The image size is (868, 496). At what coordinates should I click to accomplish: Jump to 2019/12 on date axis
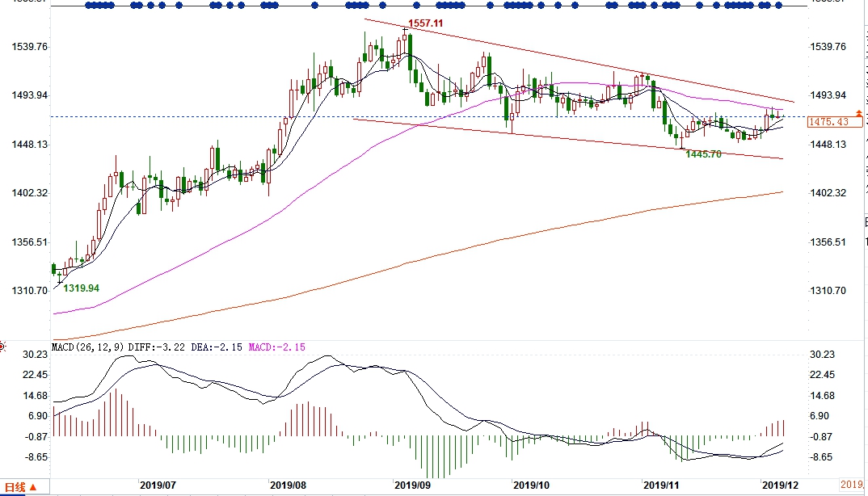click(x=781, y=485)
